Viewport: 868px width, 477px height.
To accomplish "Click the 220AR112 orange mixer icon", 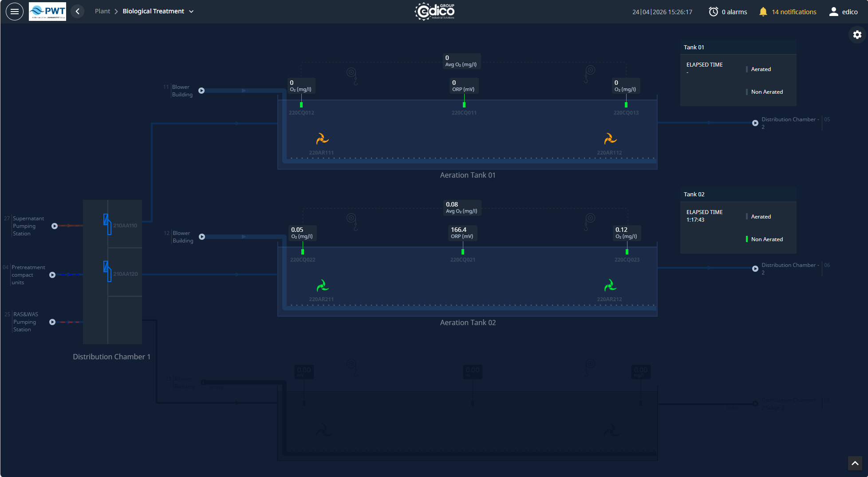I will [x=610, y=139].
